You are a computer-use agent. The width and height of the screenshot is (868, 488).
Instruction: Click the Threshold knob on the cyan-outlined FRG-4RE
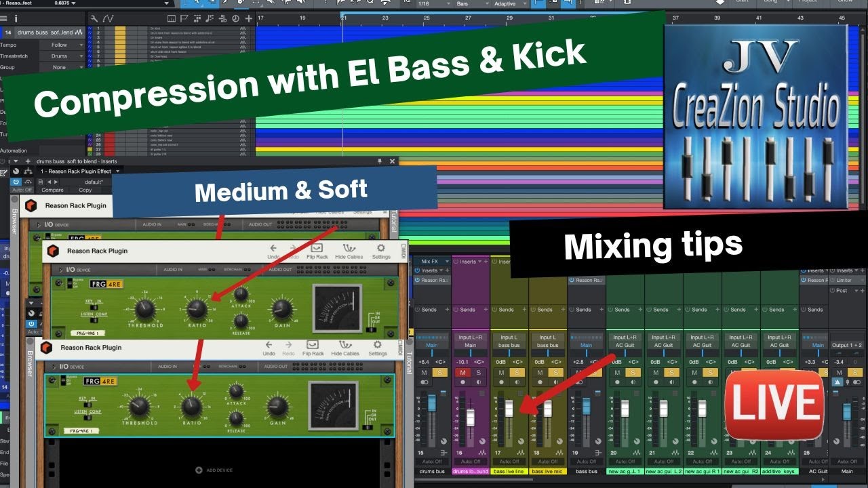pos(139,407)
